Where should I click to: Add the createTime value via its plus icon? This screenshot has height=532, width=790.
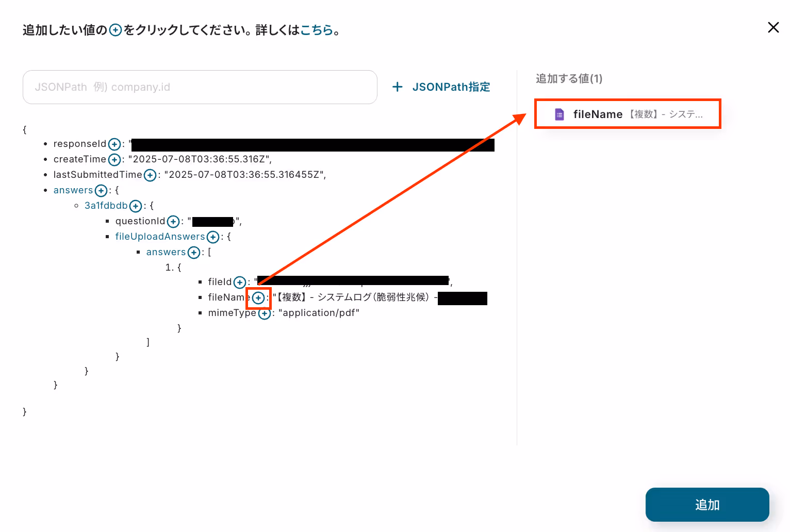point(114,160)
